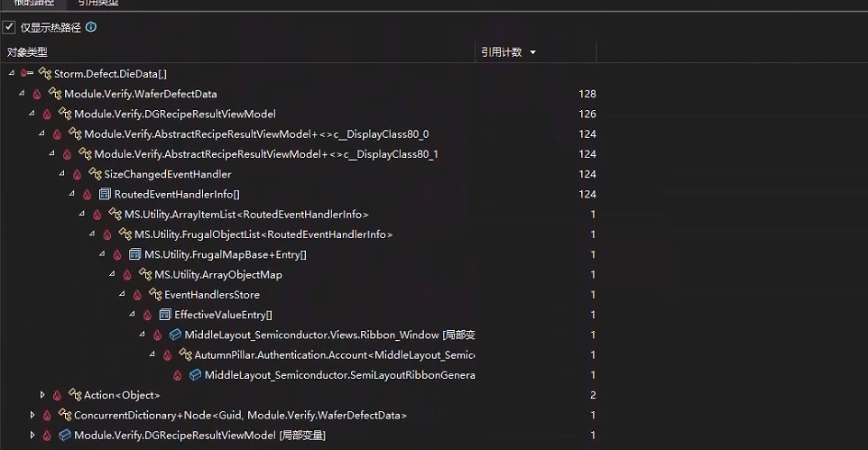
Task: Select the Module.Verify.DGRecipeResultViewModel [局部变量] row
Action: [x=199, y=436]
